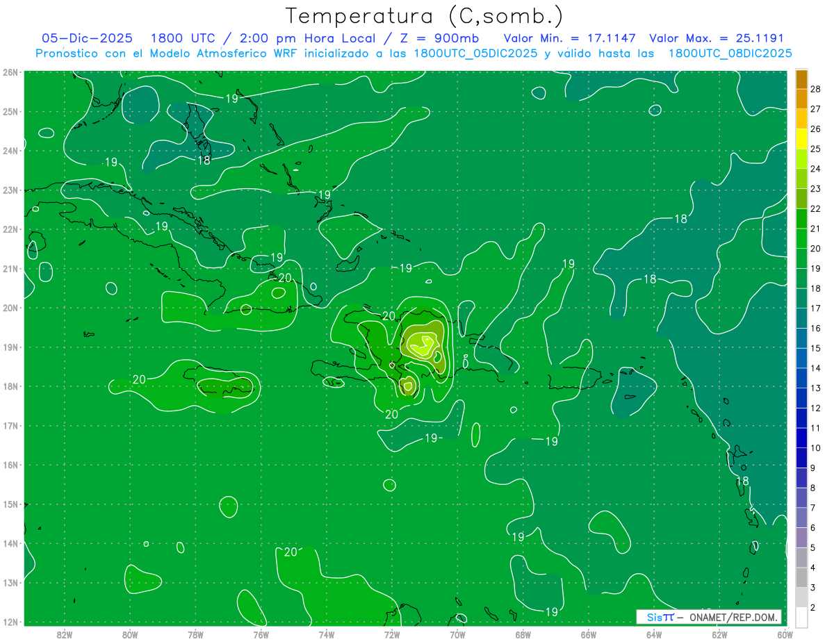
Task: Click the title "Temperatura (C,somb.)"
Action: pyautogui.click(x=425, y=16)
